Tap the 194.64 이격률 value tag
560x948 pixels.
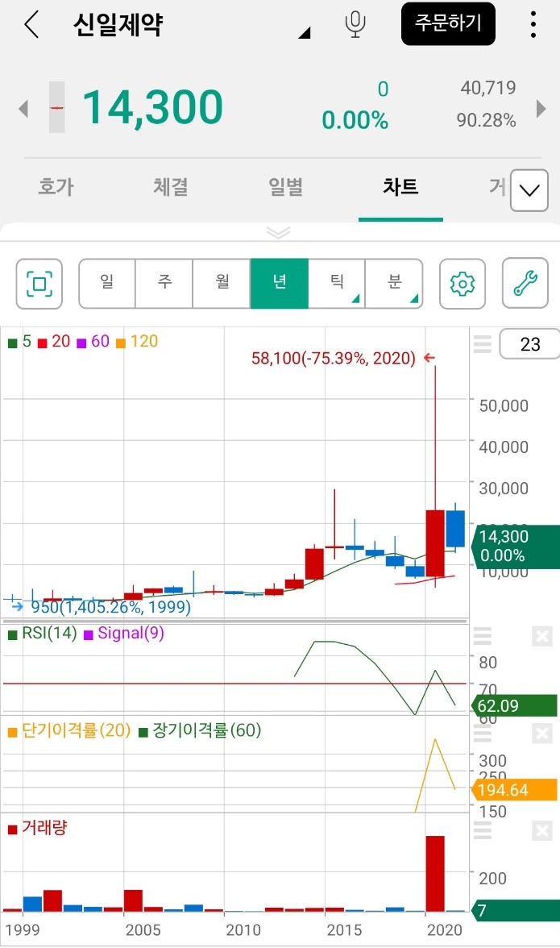[x=514, y=790]
